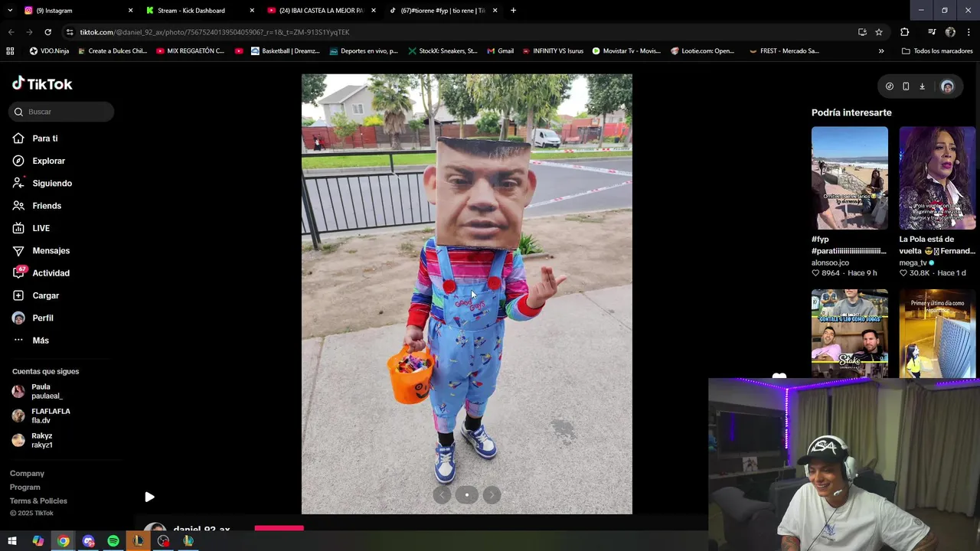
Task: Open Spotify from the taskbar
Action: [x=113, y=541]
